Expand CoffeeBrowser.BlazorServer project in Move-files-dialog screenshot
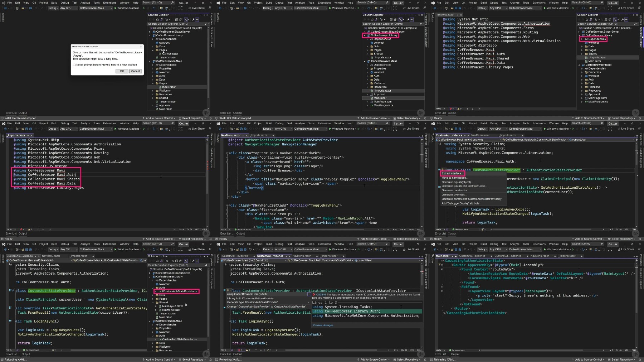644x362 pixels. pos(150,32)
